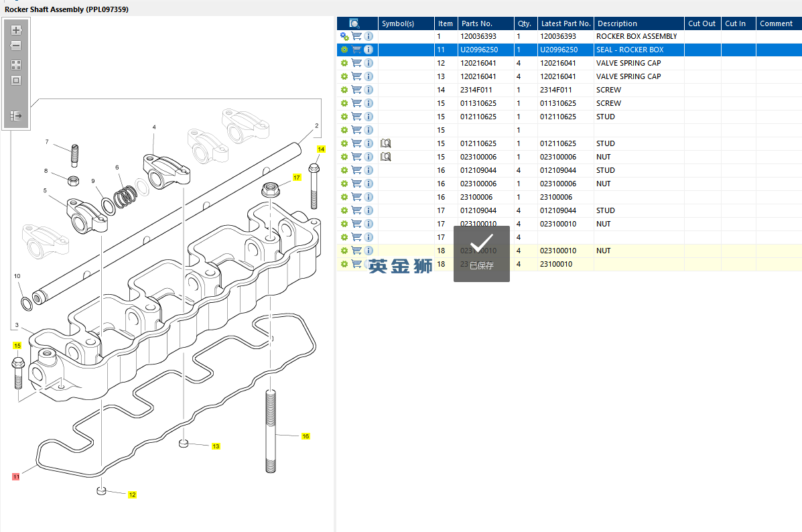Add screw 2314F011 to cart
The width and height of the screenshot is (802, 532).
pos(356,90)
